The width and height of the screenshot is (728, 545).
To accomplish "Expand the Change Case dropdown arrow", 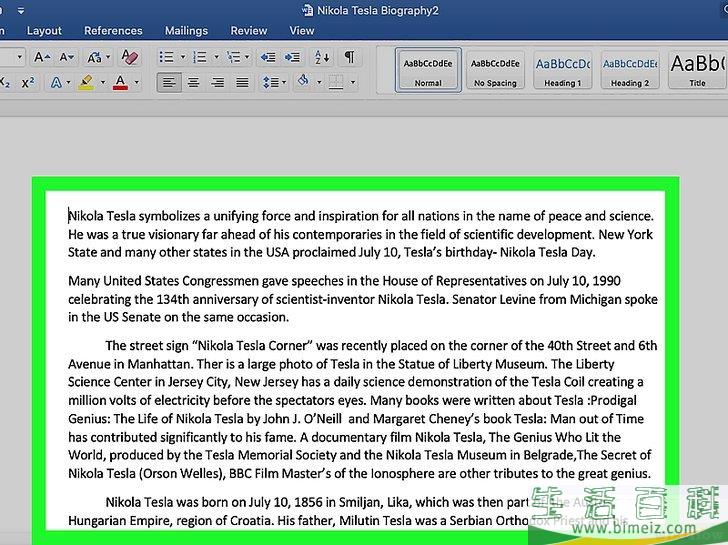I will [x=108, y=57].
